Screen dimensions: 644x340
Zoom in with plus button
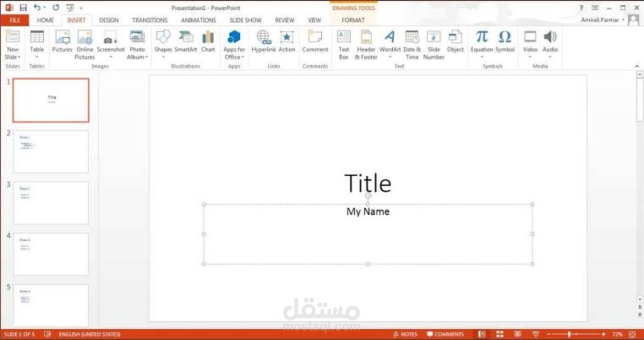tap(603, 334)
